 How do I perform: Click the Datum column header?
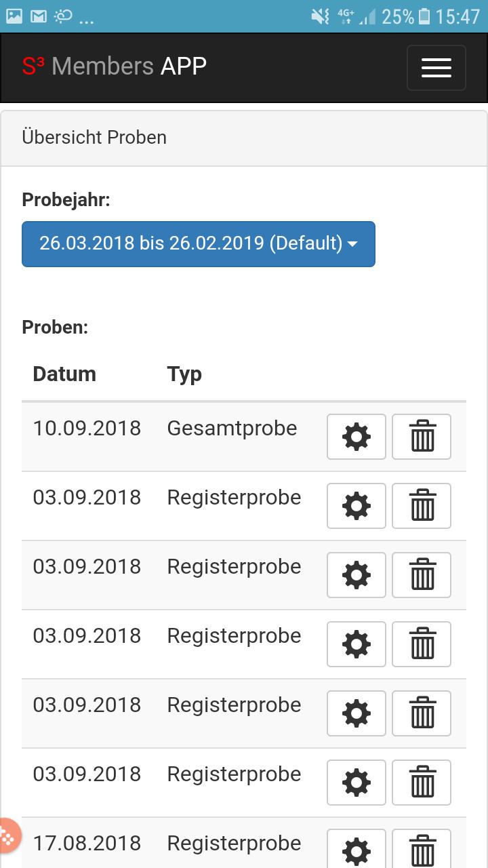tap(64, 374)
